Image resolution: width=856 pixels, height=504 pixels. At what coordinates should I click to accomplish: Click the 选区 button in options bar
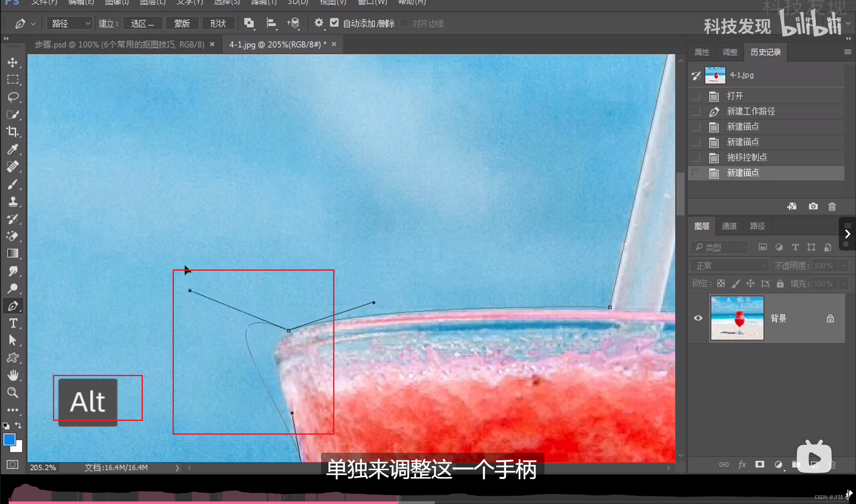click(142, 23)
